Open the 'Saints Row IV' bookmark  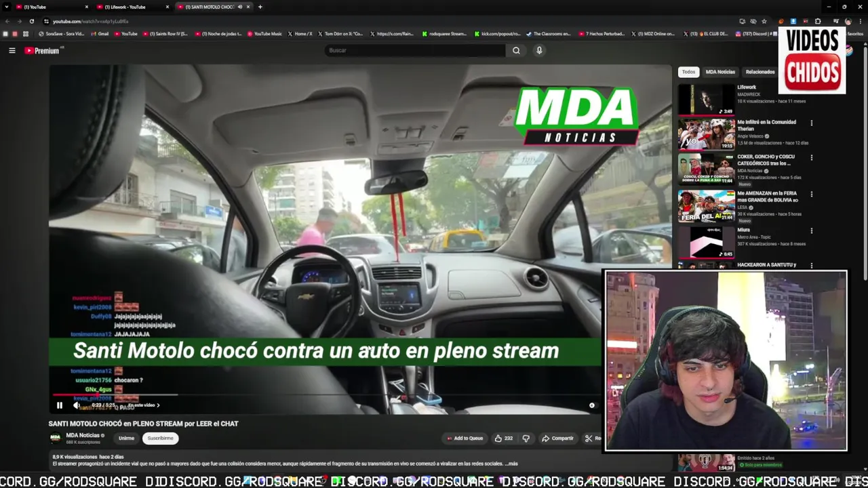tap(165, 34)
